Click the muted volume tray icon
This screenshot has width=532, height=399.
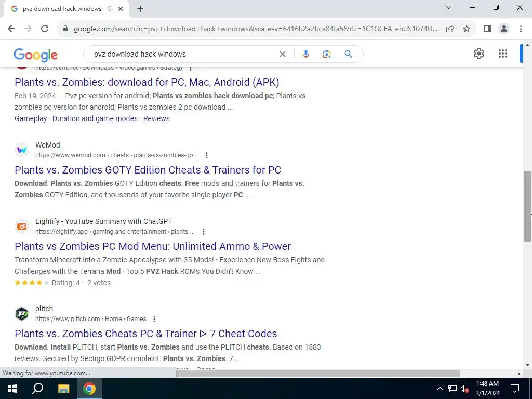(x=465, y=389)
